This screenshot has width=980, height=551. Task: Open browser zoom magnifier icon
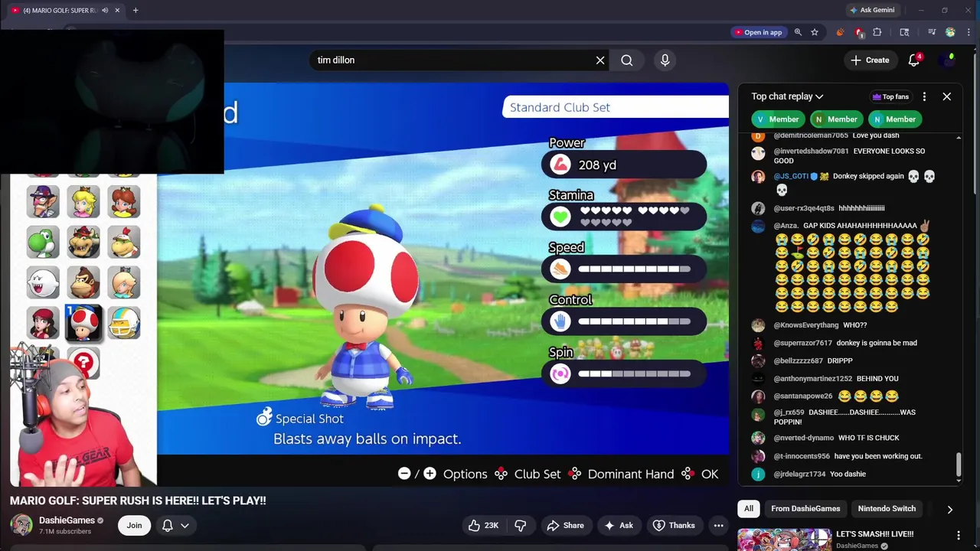point(798,32)
